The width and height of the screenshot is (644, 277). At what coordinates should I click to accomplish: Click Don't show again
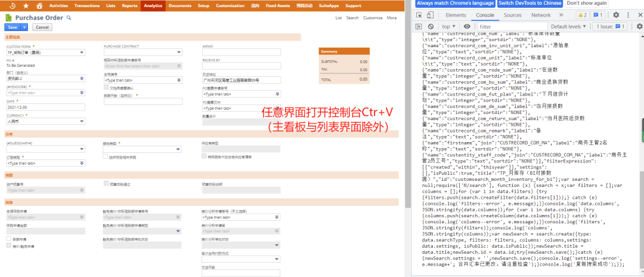coord(586,3)
